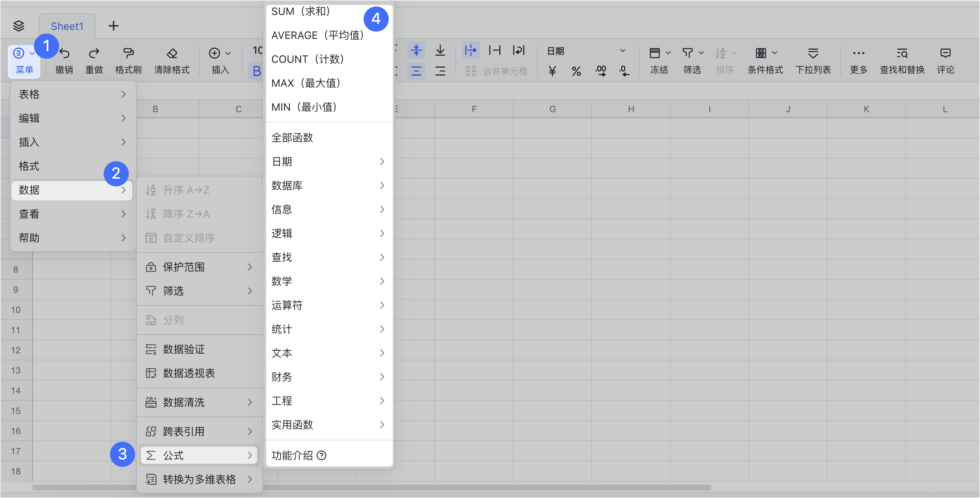Insert a comment using the 评论 icon
The height and width of the screenshot is (498, 980).
946,61
